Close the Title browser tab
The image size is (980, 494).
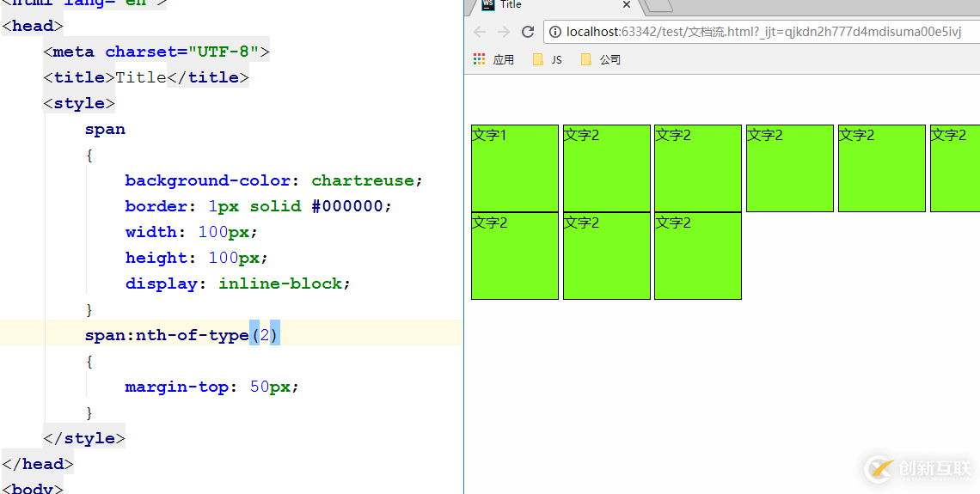[x=627, y=5]
